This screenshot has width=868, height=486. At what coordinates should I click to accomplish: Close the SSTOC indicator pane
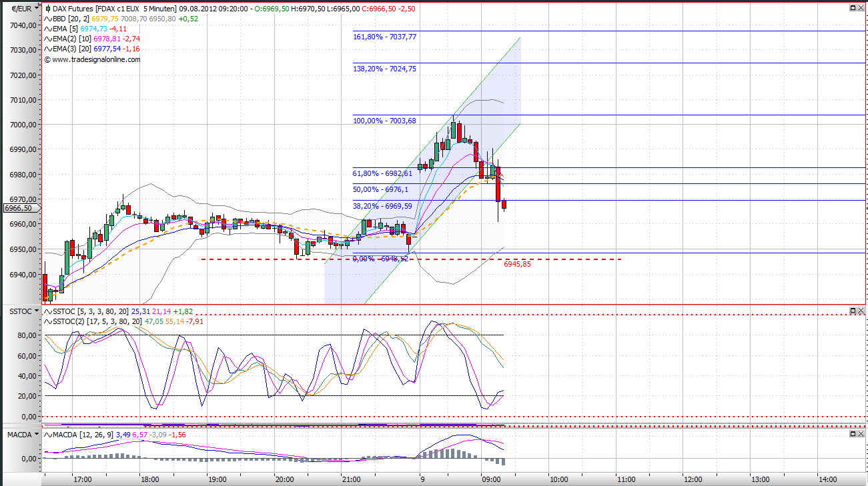coord(861,311)
